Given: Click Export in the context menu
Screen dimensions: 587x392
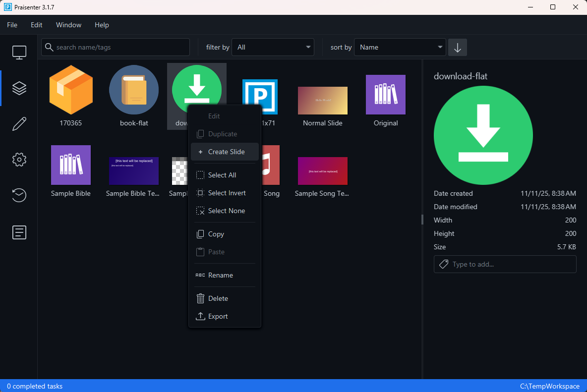Looking at the screenshot, I should (x=218, y=316).
